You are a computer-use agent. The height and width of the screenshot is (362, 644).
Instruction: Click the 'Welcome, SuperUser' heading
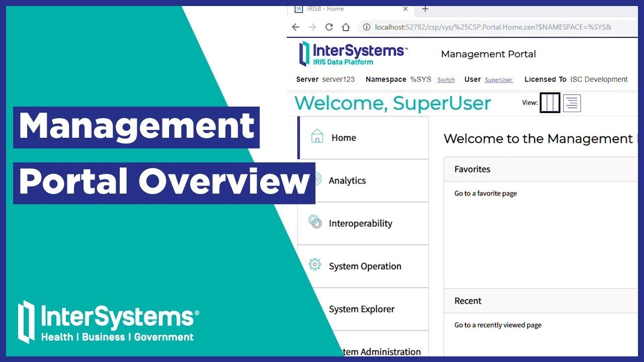(x=392, y=103)
